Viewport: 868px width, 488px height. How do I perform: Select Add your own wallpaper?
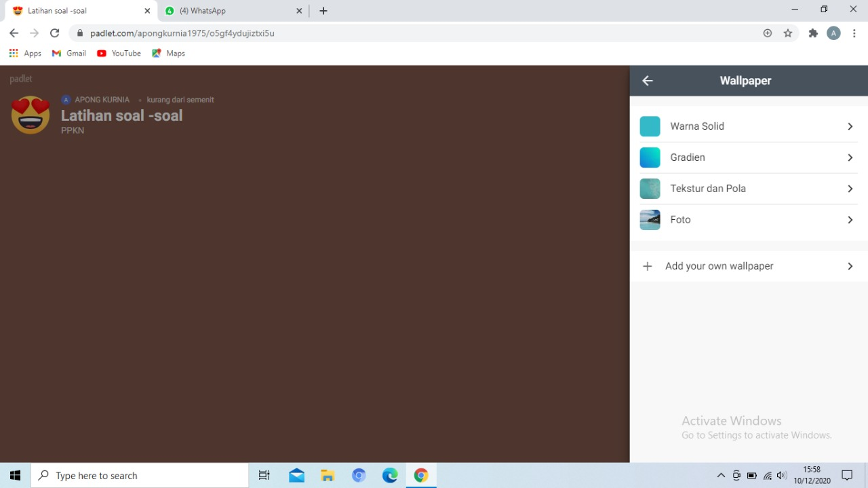pyautogui.click(x=719, y=266)
